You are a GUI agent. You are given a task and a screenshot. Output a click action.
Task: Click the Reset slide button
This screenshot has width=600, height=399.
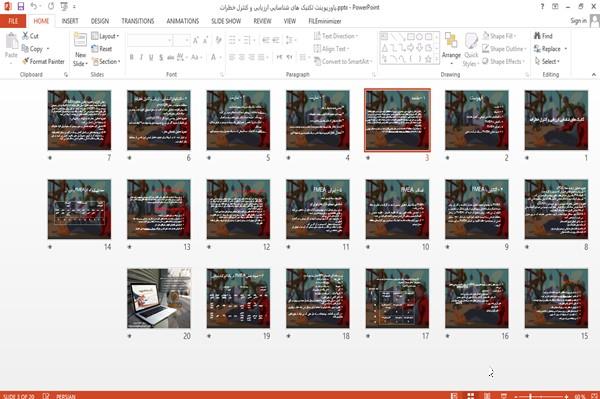click(102, 49)
